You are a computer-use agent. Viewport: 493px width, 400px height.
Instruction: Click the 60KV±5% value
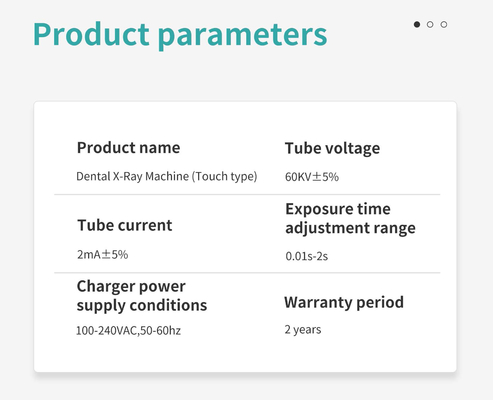312,177
